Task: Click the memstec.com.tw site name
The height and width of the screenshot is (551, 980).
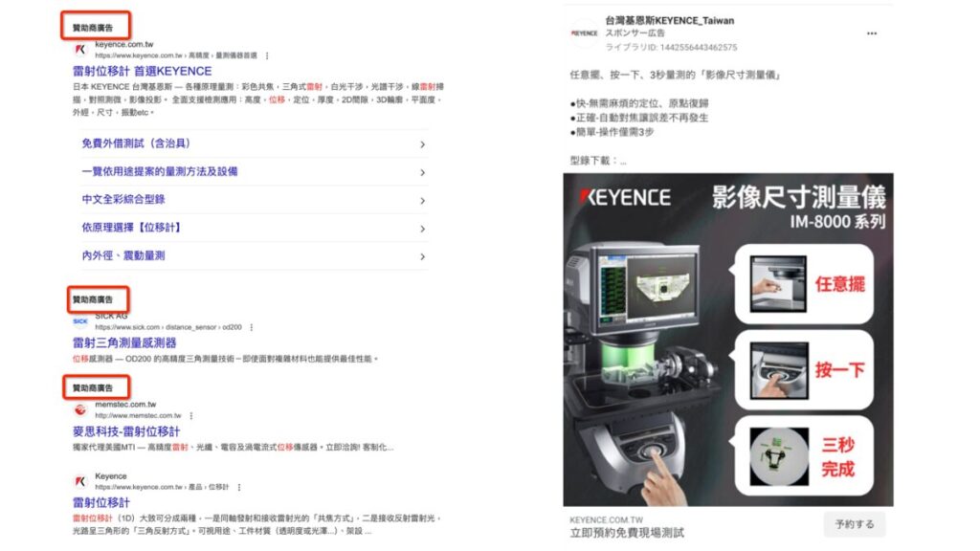Action: 125,405
